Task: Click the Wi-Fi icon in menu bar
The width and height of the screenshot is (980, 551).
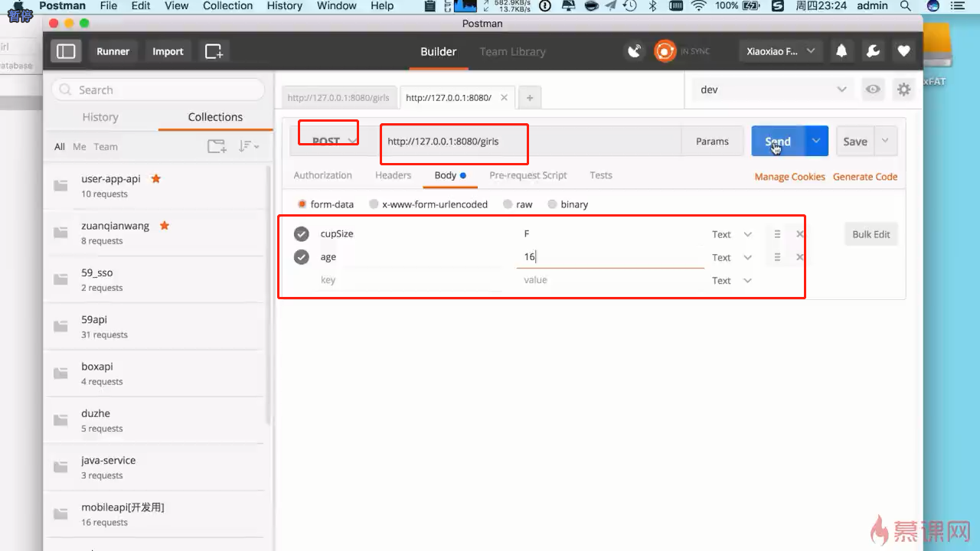Action: click(x=698, y=6)
